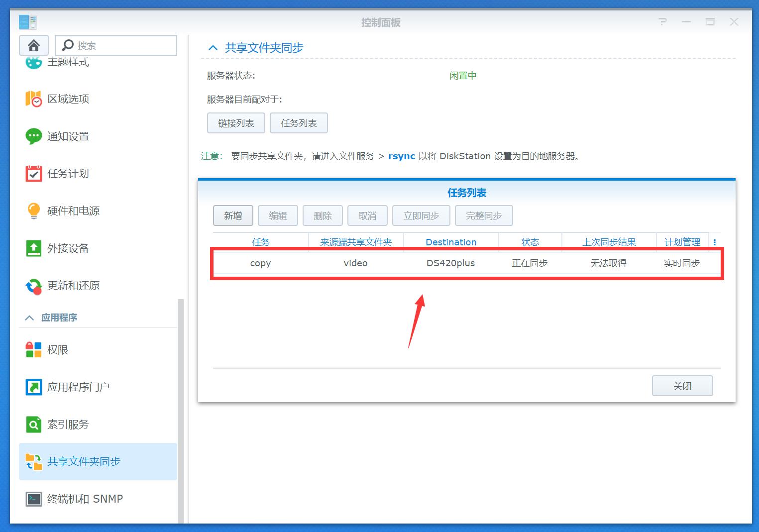
Task: Open 硬件和电源 hardware and power icon
Action: tap(34, 211)
